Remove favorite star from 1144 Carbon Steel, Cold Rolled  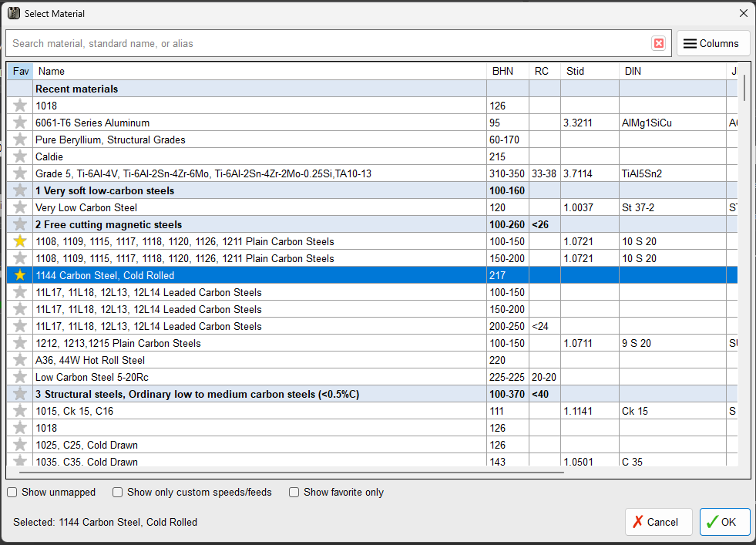pyautogui.click(x=20, y=275)
